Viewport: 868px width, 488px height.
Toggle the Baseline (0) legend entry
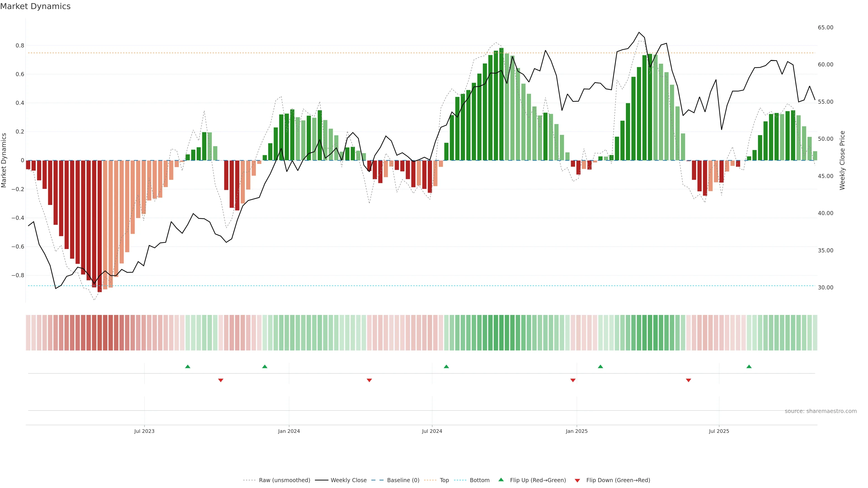pyautogui.click(x=403, y=480)
